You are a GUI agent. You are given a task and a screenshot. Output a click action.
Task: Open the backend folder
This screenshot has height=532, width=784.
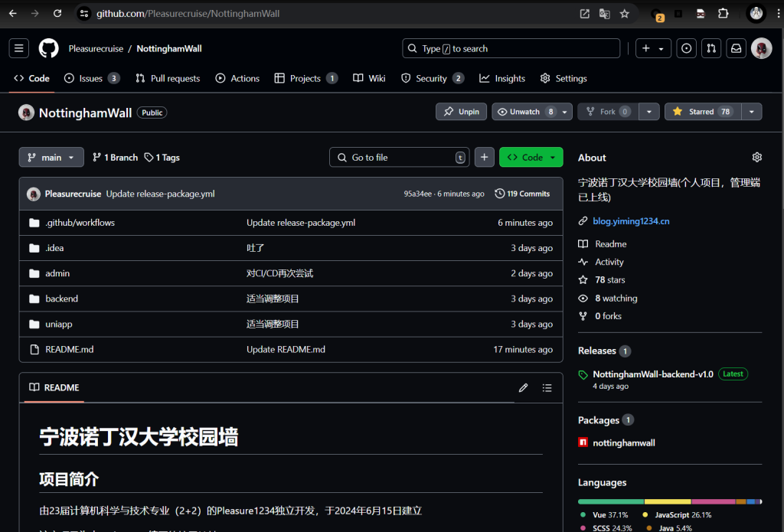tap(61, 299)
